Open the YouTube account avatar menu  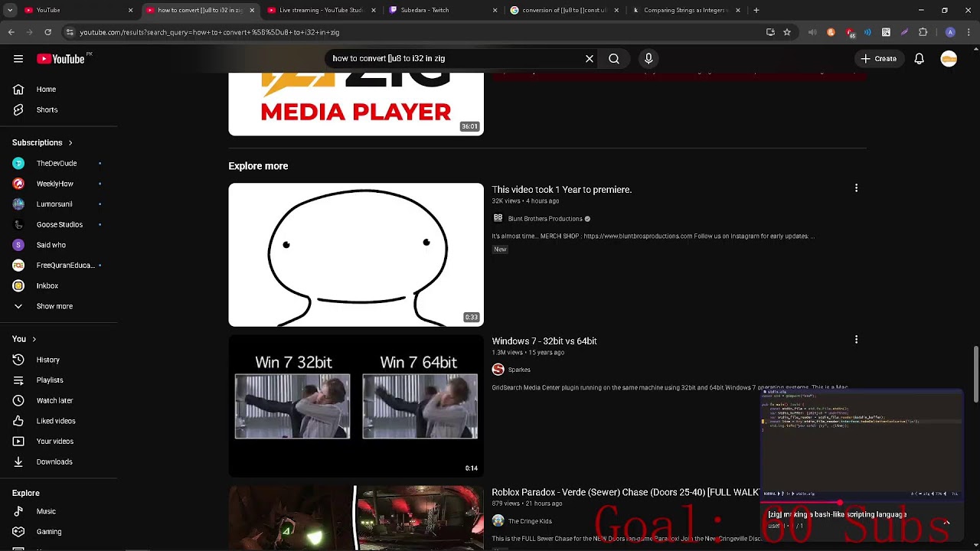coord(949,59)
